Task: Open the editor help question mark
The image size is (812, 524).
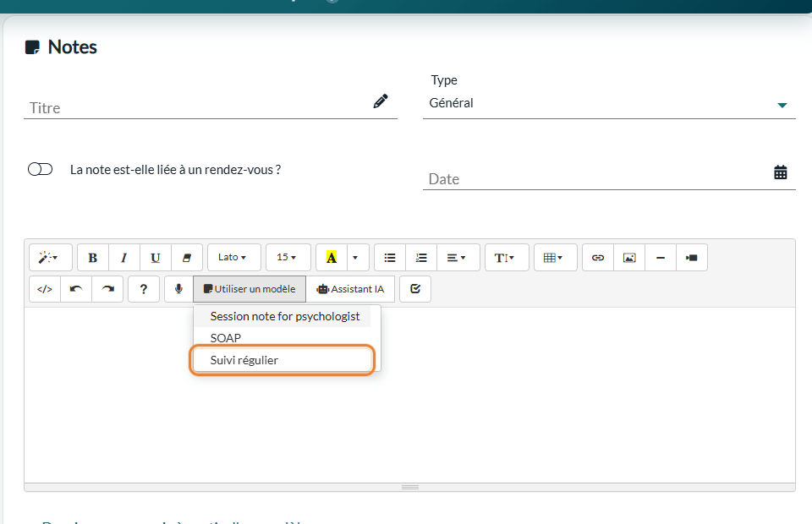Action: pyautogui.click(x=144, y=289)
